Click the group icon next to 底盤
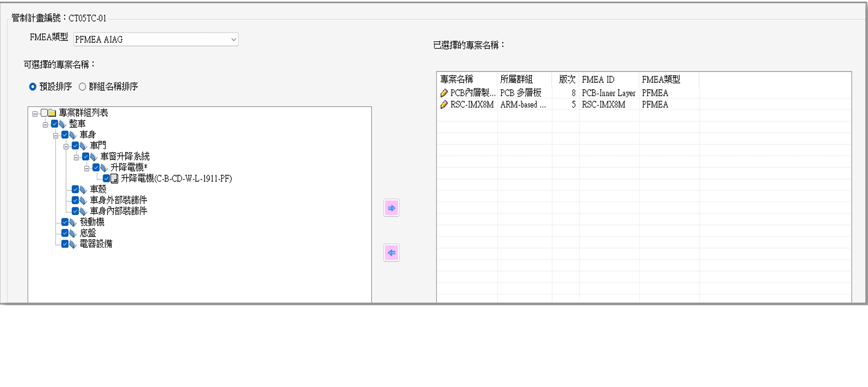 73,233
